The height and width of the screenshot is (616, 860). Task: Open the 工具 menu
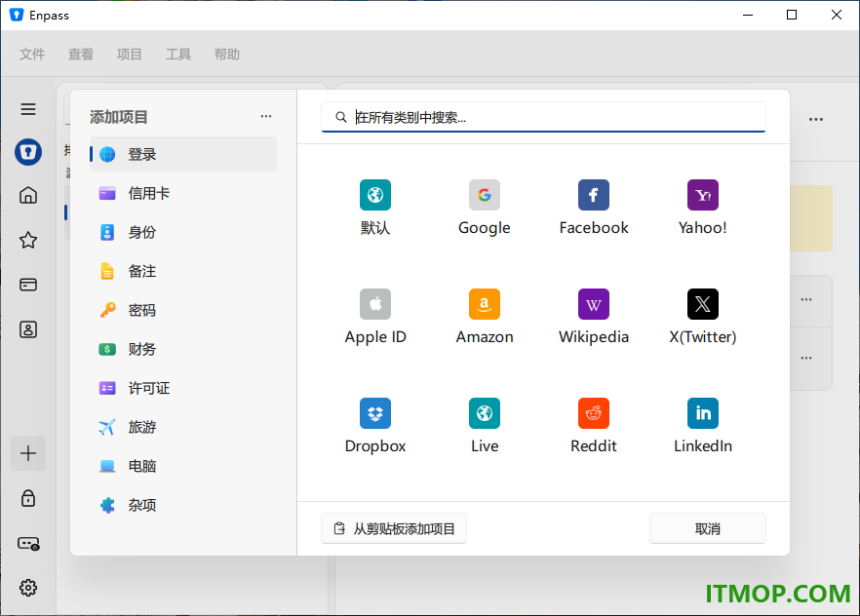tap(178, 55)
